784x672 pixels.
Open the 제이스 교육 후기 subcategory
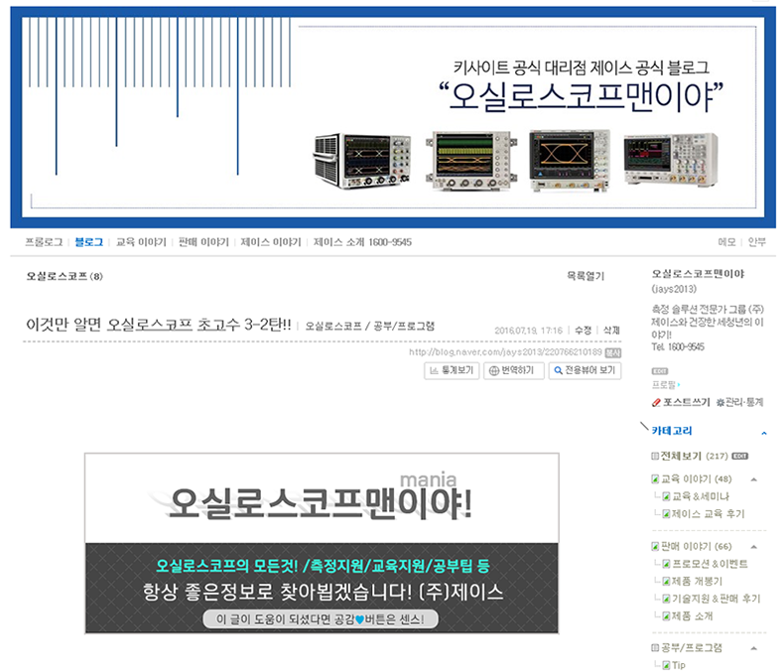(708, 514)
